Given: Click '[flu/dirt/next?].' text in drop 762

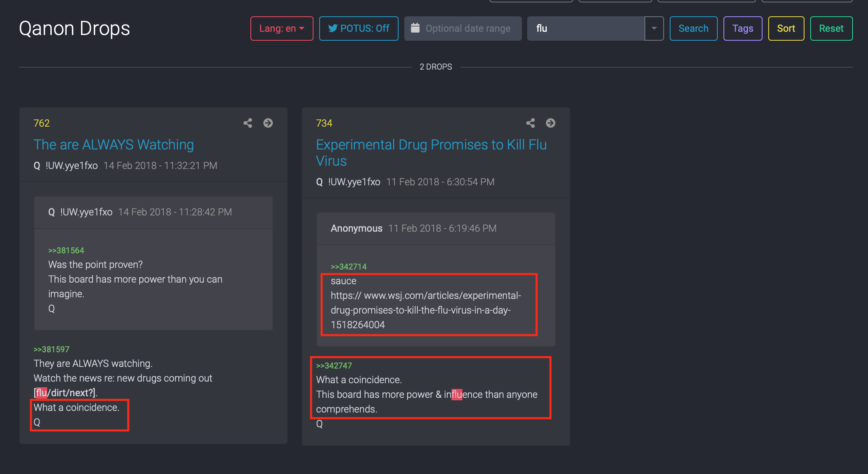Looking at the screenshot, I should 66,393.
